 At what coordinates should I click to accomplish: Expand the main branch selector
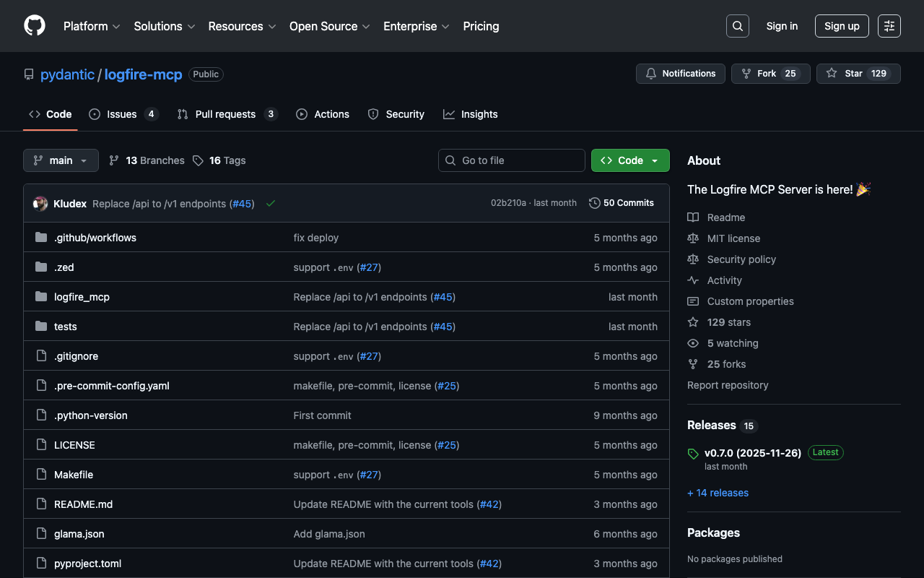pyautogui.click(x=61, y=160)
